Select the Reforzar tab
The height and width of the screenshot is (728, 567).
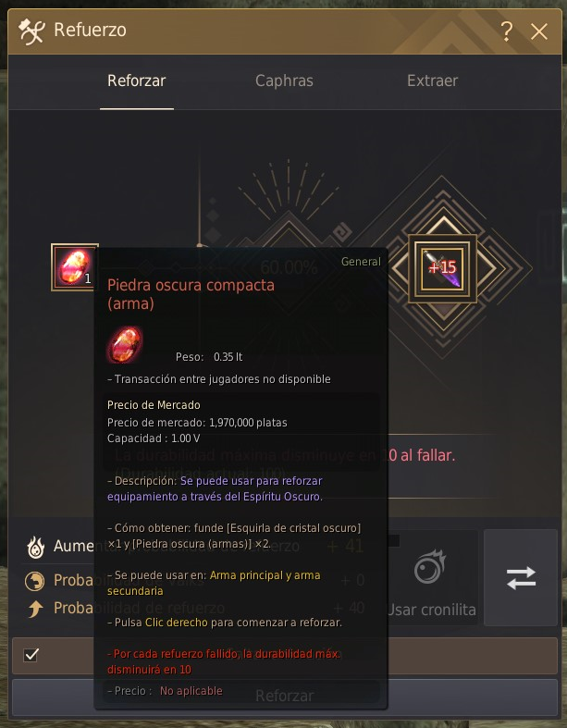tap(137, 80)
